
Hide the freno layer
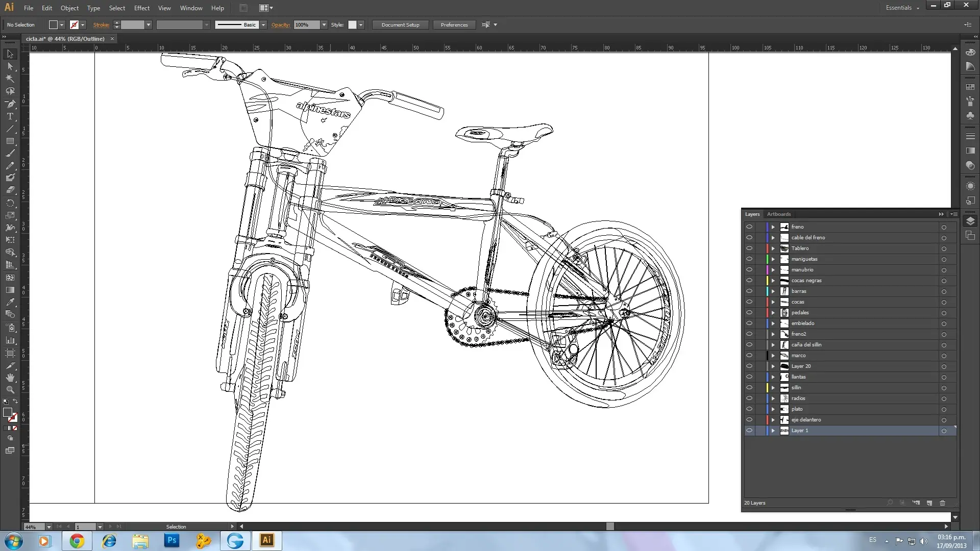(x=749, y=227)
